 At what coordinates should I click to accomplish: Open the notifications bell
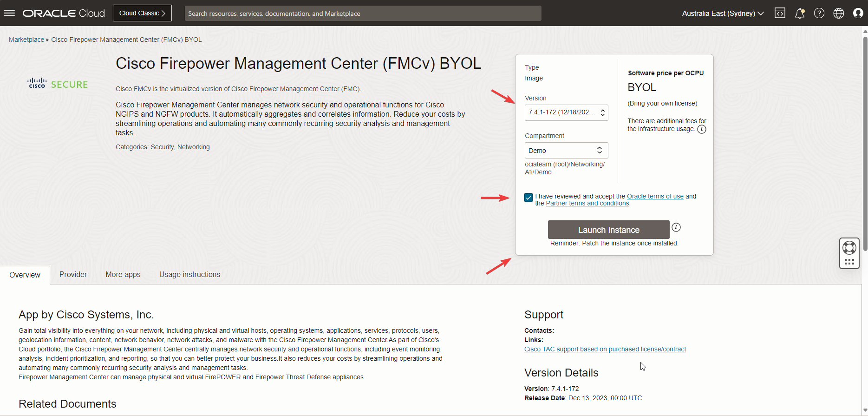point(799,13)
